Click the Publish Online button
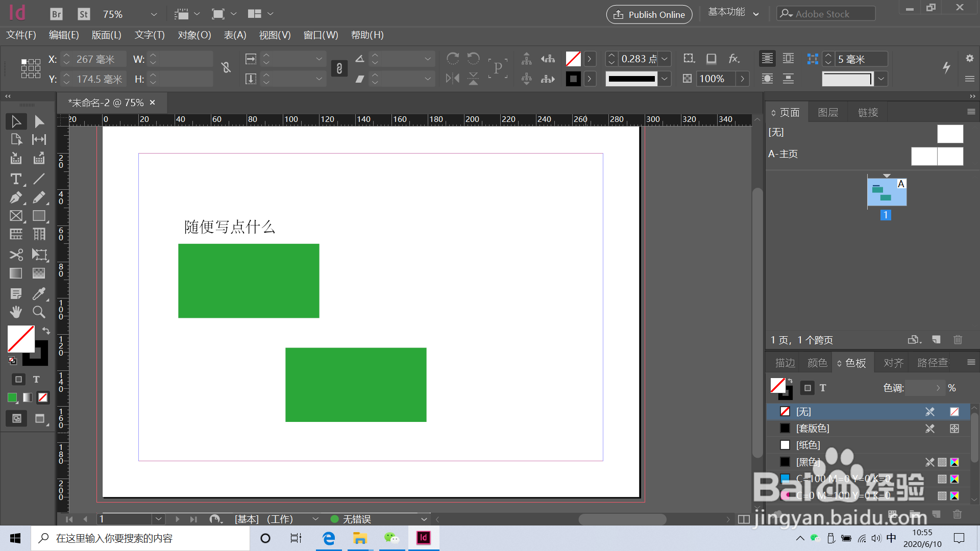 click(x=649, y=14)
